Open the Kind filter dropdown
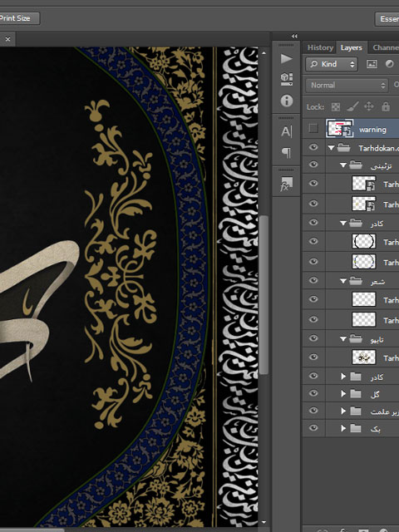 (x=332, y=64)
